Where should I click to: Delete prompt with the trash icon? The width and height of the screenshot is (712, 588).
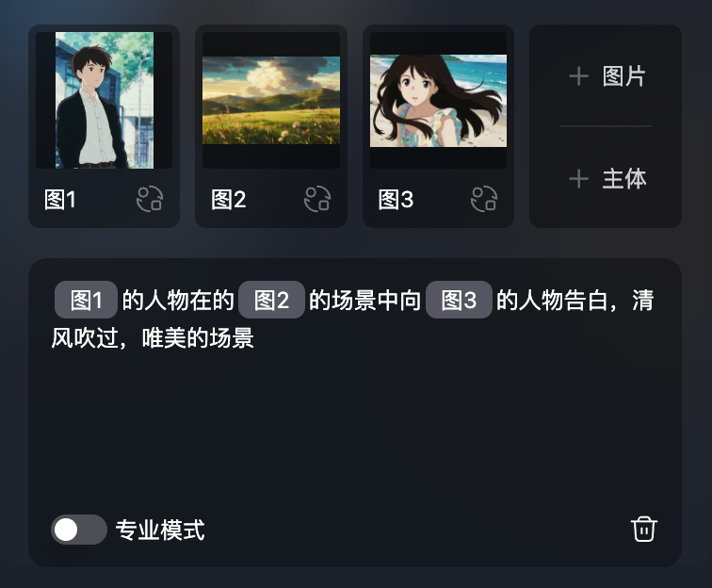click(644, 530)
